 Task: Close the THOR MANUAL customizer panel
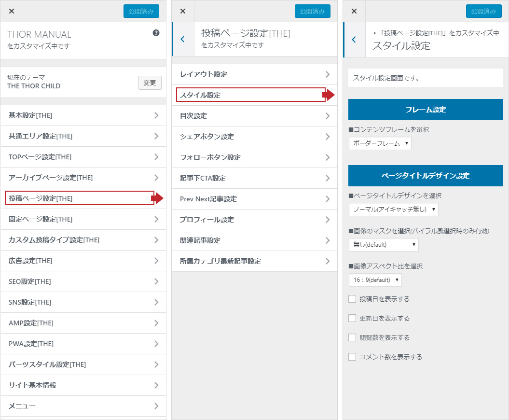(12, 11)
